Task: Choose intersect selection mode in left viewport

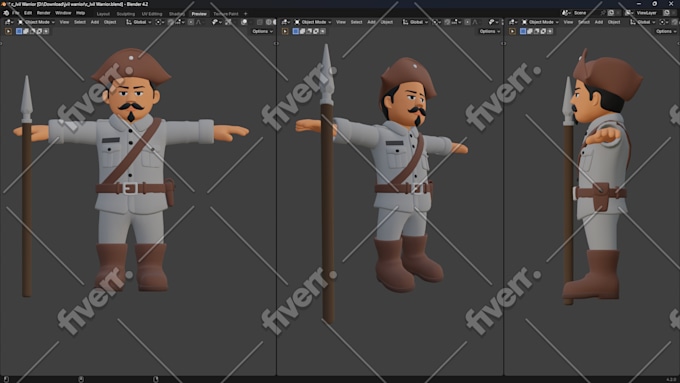Action: pos(46,31)
